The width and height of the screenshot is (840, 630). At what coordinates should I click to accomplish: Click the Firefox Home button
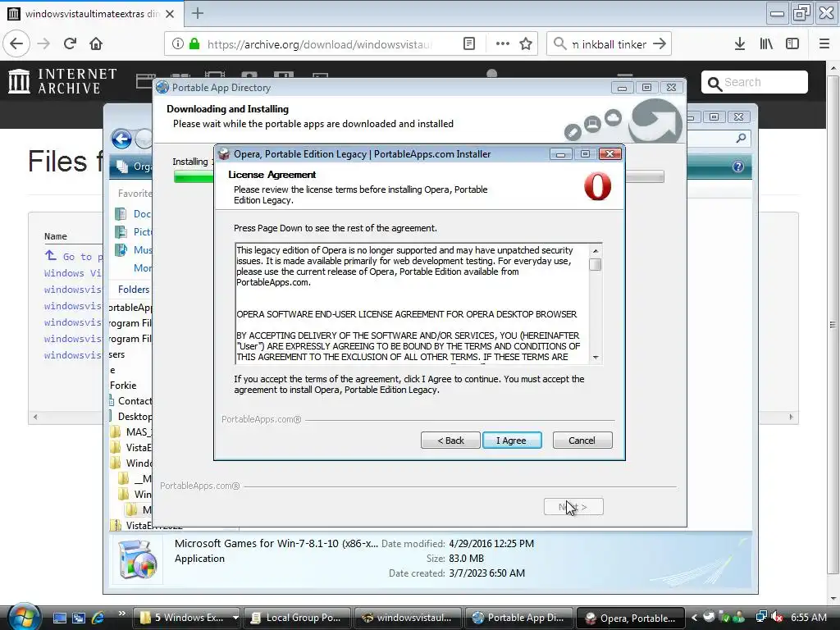click(96, 44)
